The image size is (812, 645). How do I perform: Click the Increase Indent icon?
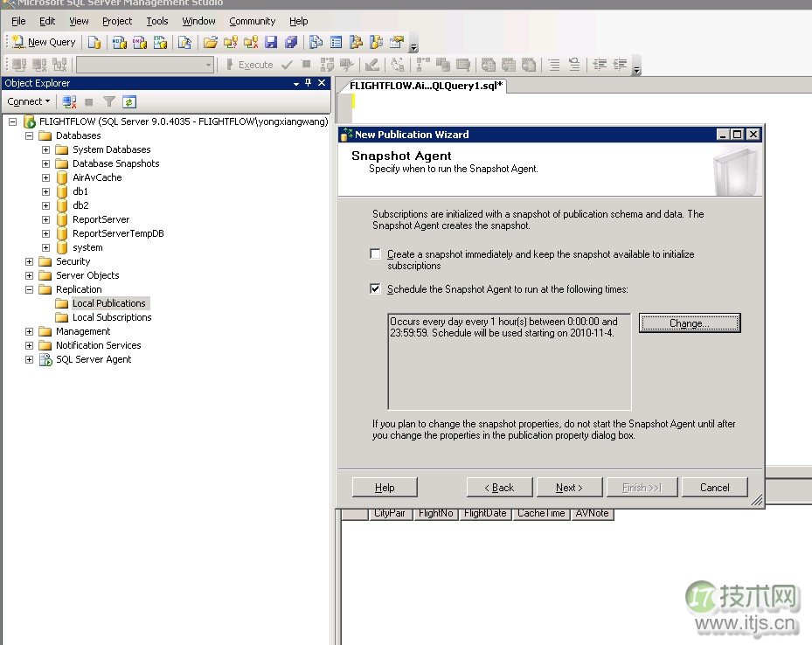tap(620, 65)
